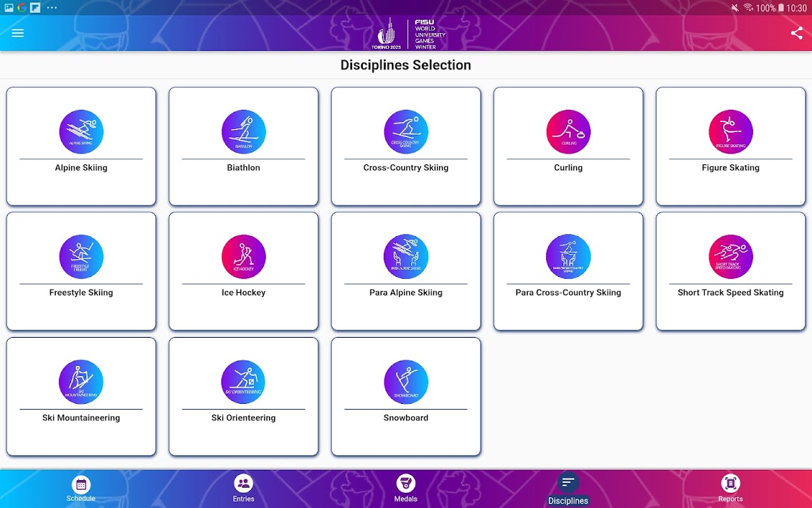Tap the 10:30 clock in status bar
The height and width of the screenshot is (508, 812).
click(796, 8)
